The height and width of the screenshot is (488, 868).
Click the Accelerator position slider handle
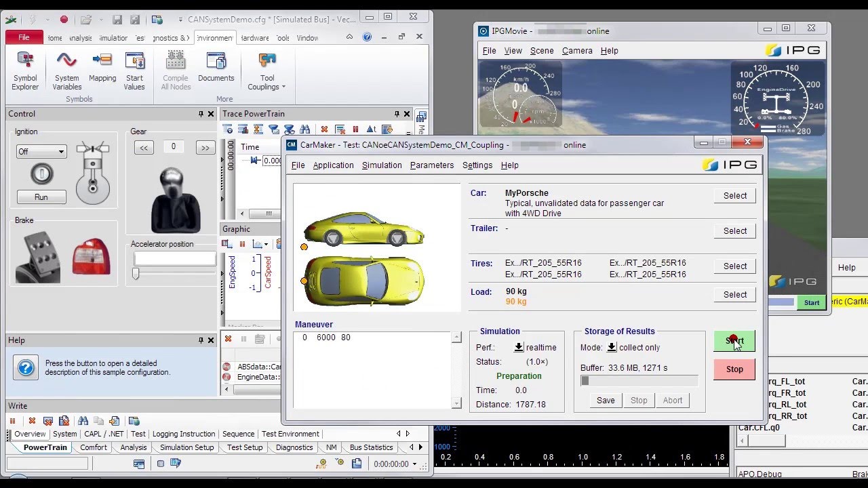(x=136, y=274)
